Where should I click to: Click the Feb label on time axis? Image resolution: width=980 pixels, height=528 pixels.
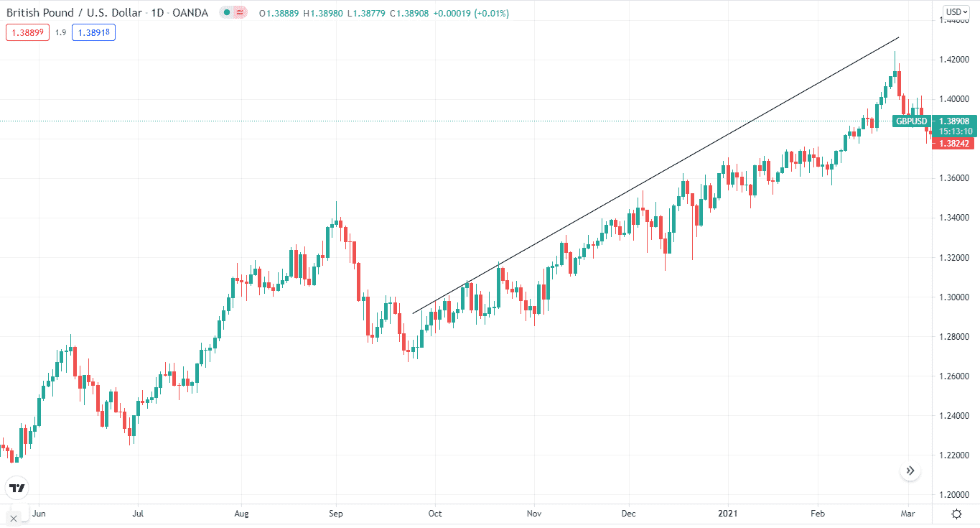point(817,514)
